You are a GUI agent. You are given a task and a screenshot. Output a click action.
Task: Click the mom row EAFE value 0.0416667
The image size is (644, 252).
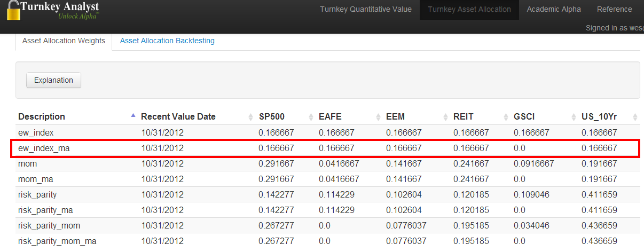(x=339, y=163)
